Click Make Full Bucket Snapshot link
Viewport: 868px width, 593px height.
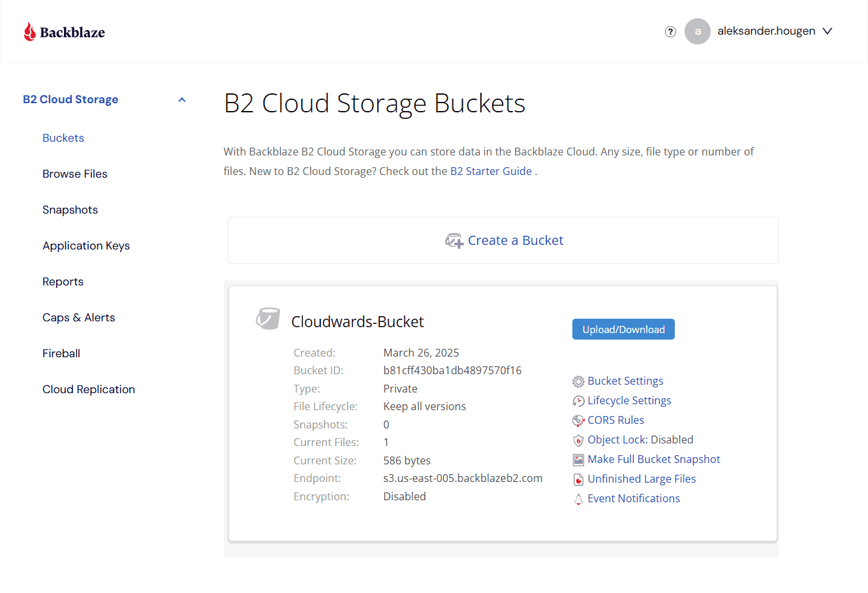click(654, 459)
